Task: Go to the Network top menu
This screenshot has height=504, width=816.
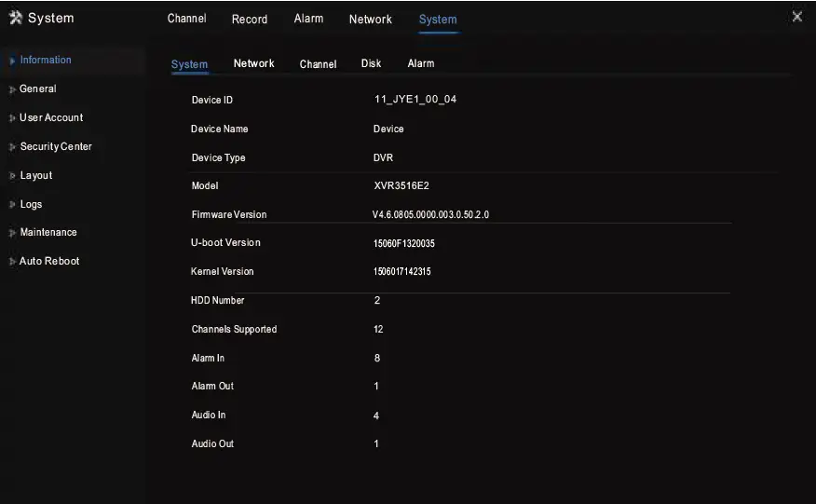Action: pyautogui.click(x=370, y=19)
